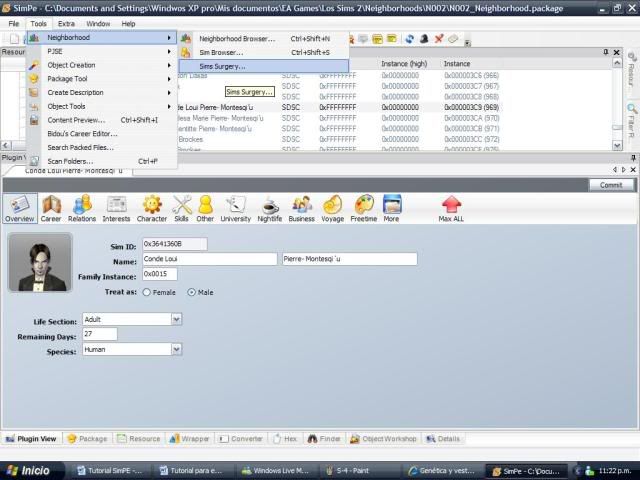
Task: Open the More section icon
Action: pos(391,209)
